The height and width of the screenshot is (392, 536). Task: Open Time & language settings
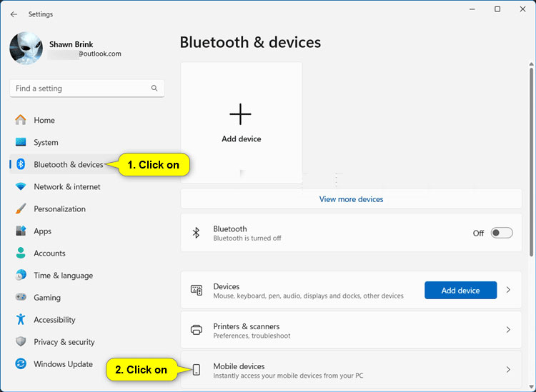pos(63,276)
